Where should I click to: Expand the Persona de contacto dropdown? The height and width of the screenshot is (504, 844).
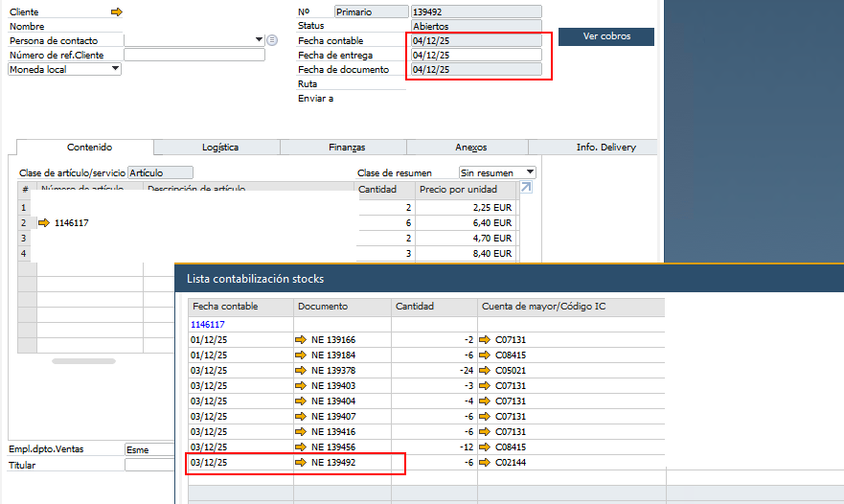259,40
